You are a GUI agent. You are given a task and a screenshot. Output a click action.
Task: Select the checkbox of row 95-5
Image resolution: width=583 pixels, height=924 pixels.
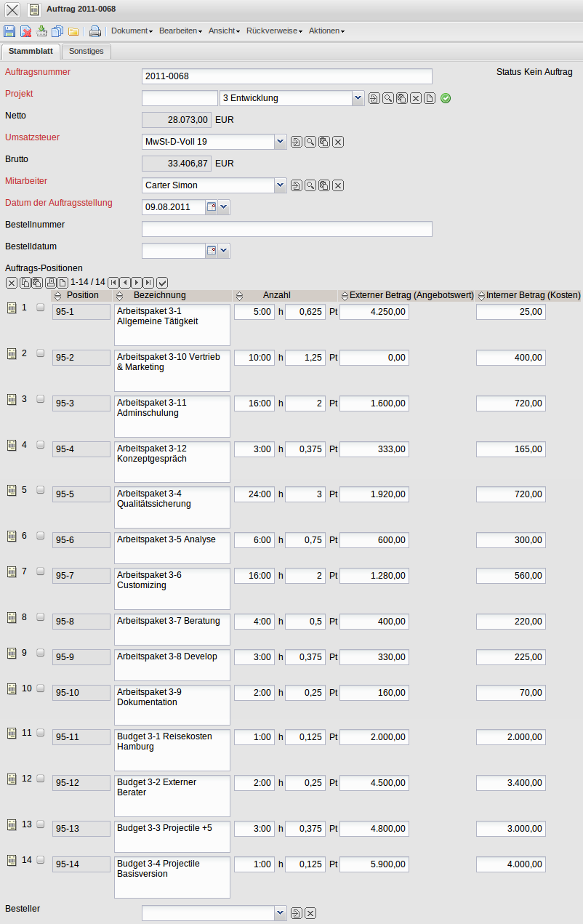pyautogui.click(x=40, y=490)
